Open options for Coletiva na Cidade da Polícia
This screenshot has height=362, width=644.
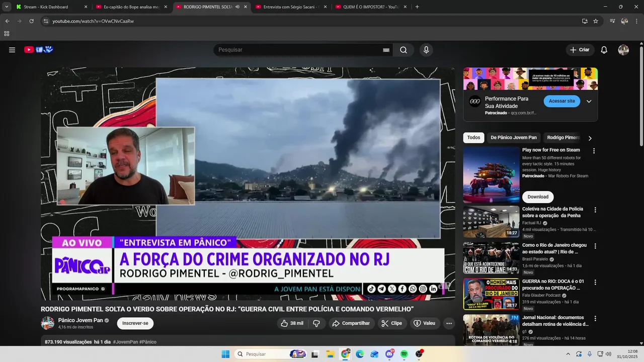coord(595,210)
